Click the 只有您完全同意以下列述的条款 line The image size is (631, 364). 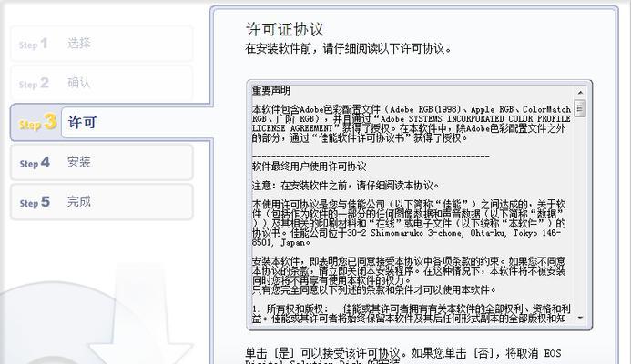tap(374, 289)
